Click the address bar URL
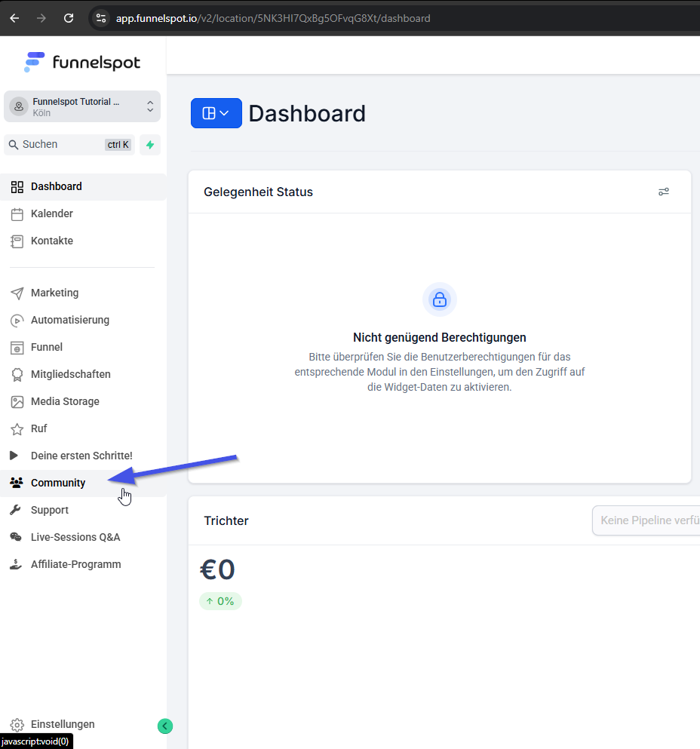The width and height of the screenshot is (700, 749). coord(273,18)
